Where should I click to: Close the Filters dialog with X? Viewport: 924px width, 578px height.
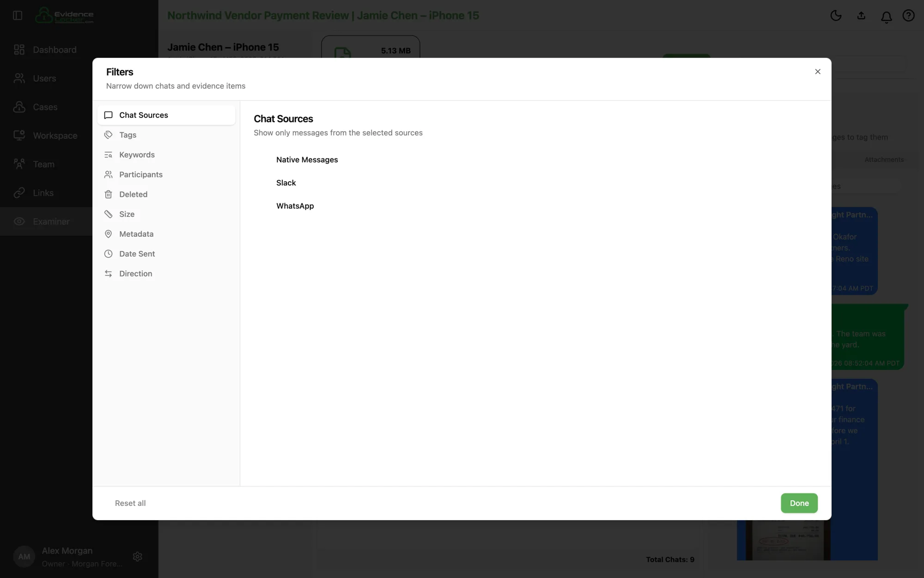pyautogui.click(x=817, y=72)
